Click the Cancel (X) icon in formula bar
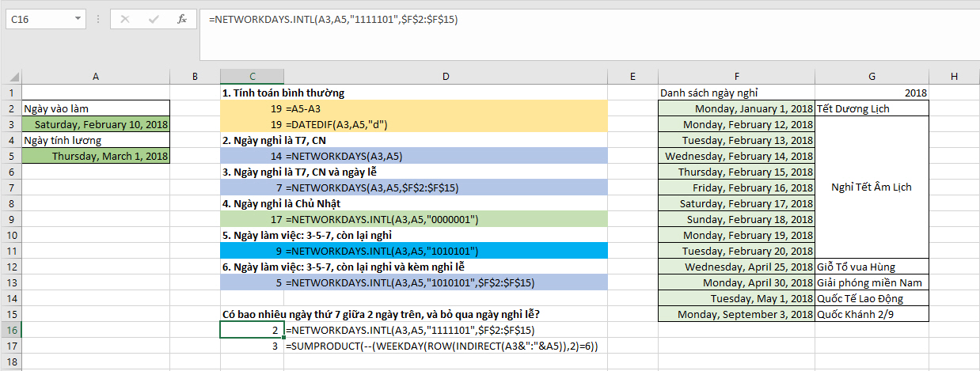 124,19
